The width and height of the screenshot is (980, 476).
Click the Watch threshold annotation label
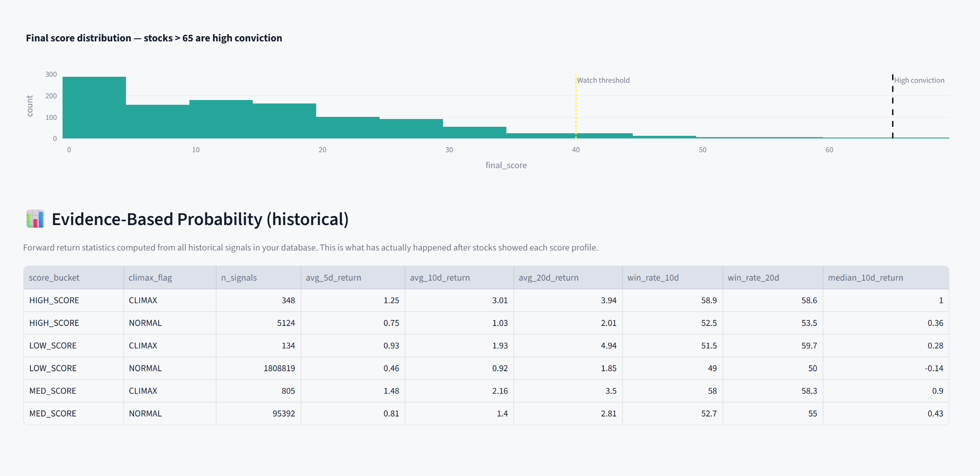603,80
